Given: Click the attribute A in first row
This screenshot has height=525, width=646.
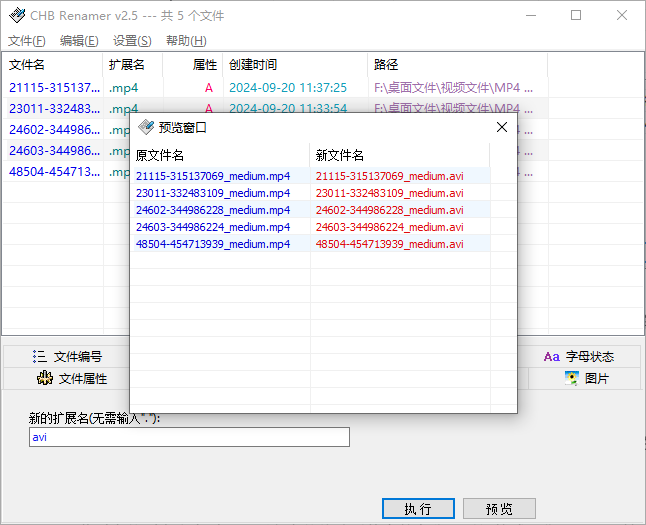Looking at the screenshot, I should coord(209,88).
